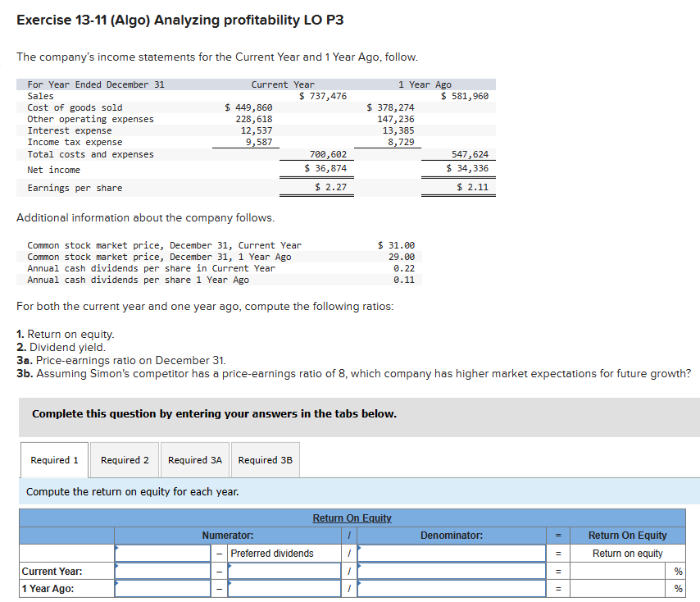700x602 pixels.
Task: Click Current Year net income $ 36,874
Action: point(325,168)
